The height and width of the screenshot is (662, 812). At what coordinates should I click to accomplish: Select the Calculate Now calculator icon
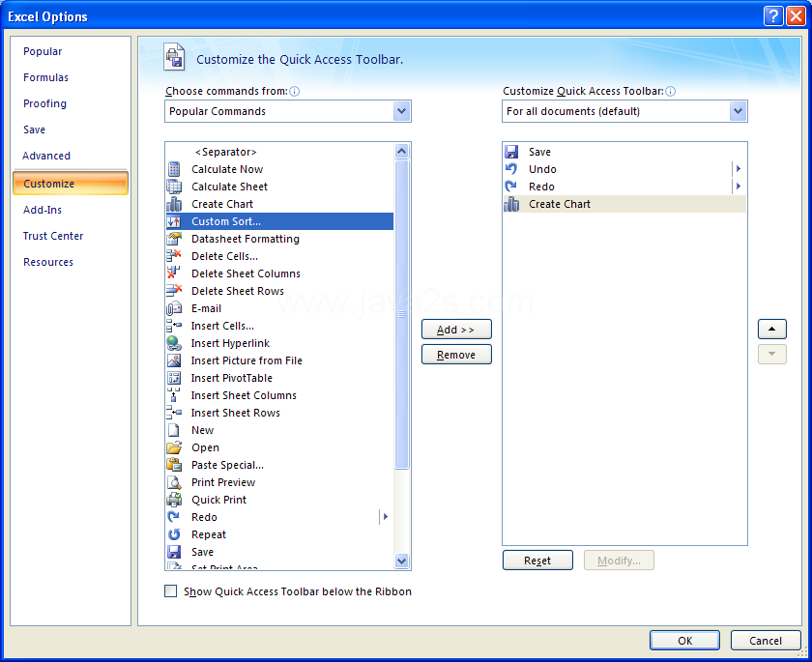[x=174, y=169]
